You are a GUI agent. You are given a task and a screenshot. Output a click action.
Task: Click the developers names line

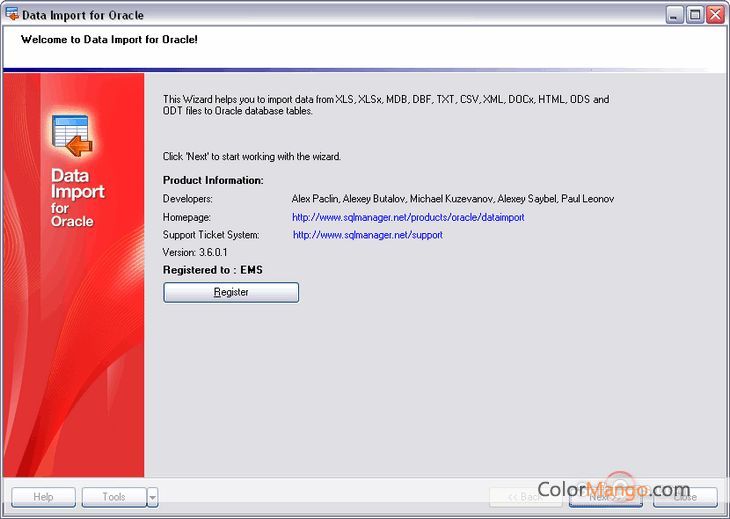tap(453, 199)
